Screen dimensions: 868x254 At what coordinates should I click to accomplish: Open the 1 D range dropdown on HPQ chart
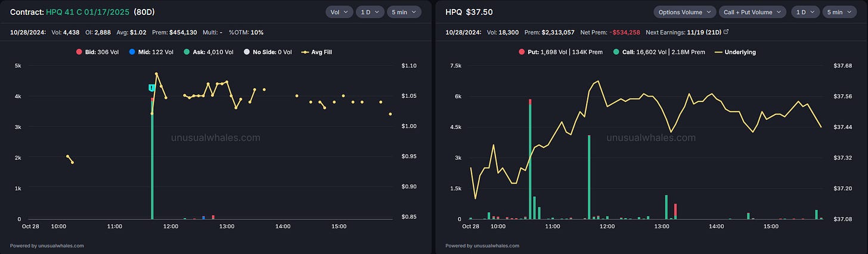[805, 12]
